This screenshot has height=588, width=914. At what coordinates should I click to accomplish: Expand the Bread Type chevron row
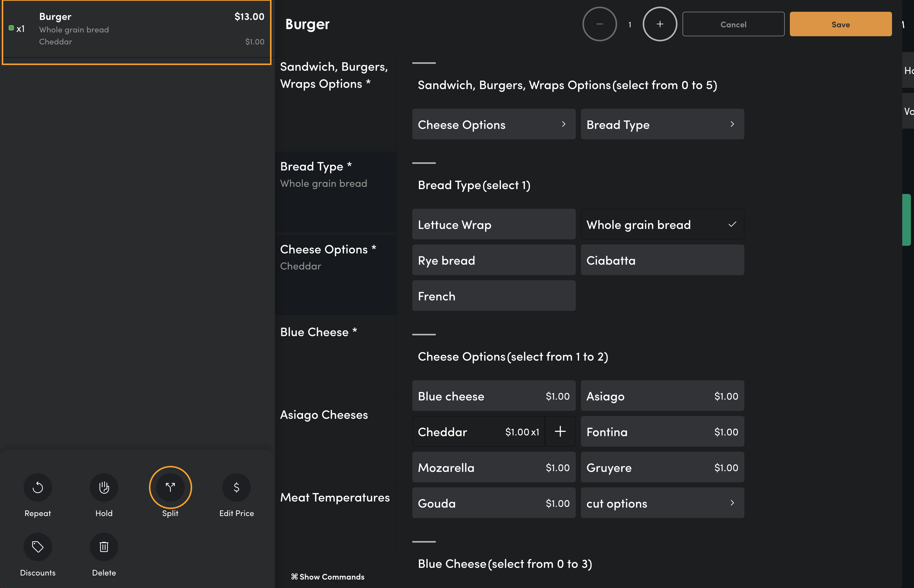662,125
